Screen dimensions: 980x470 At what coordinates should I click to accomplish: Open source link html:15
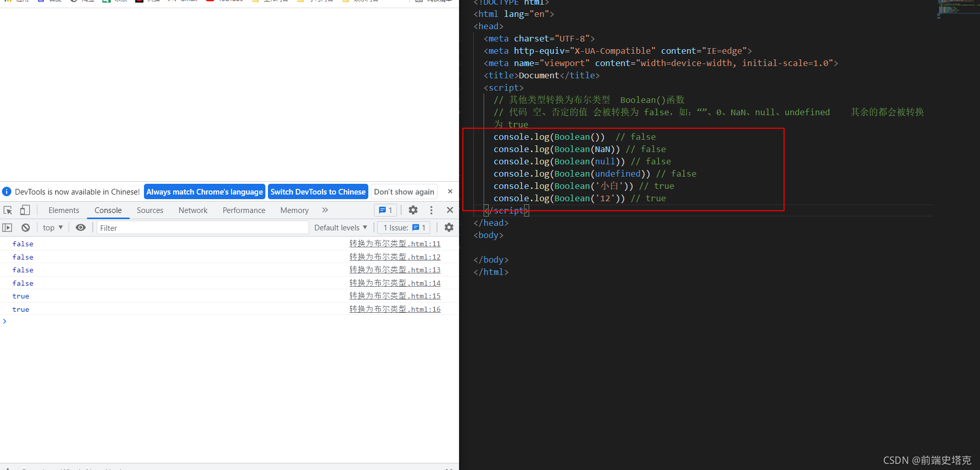pyautogui.click(x=395, y=296)
